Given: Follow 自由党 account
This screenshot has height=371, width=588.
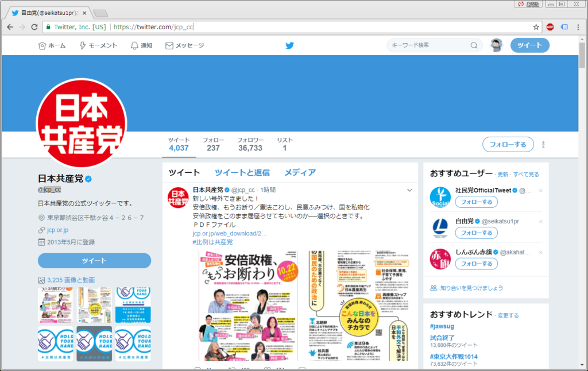Looking at the screenshot, I should click(476, 233).
